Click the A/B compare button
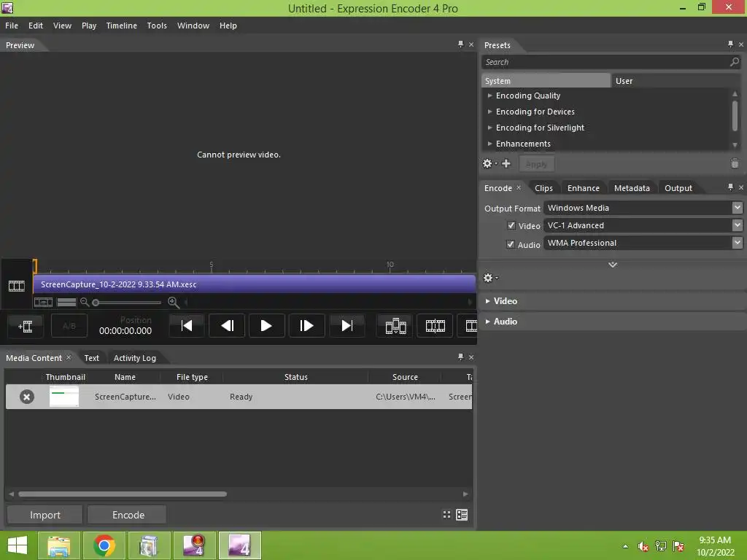The height and width of the screenshot is (560, 747). tap(69, 326)
